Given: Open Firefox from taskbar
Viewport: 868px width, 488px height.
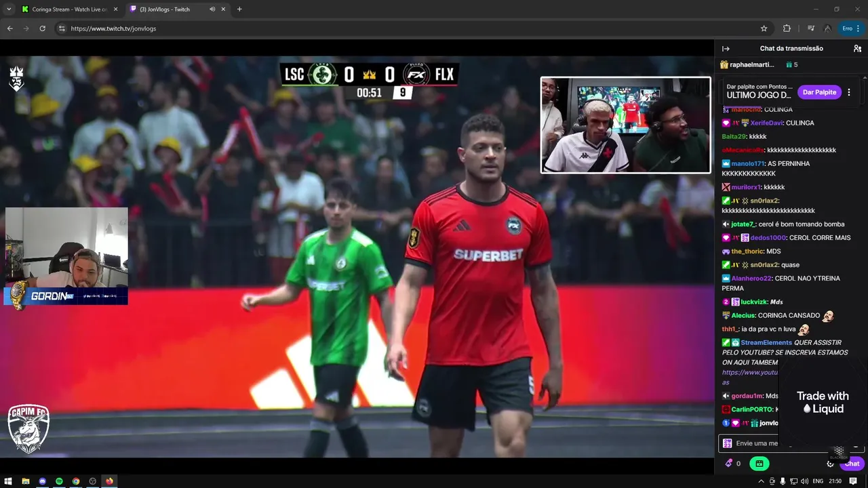Looking at the screenshot, I should click(109, 481).
